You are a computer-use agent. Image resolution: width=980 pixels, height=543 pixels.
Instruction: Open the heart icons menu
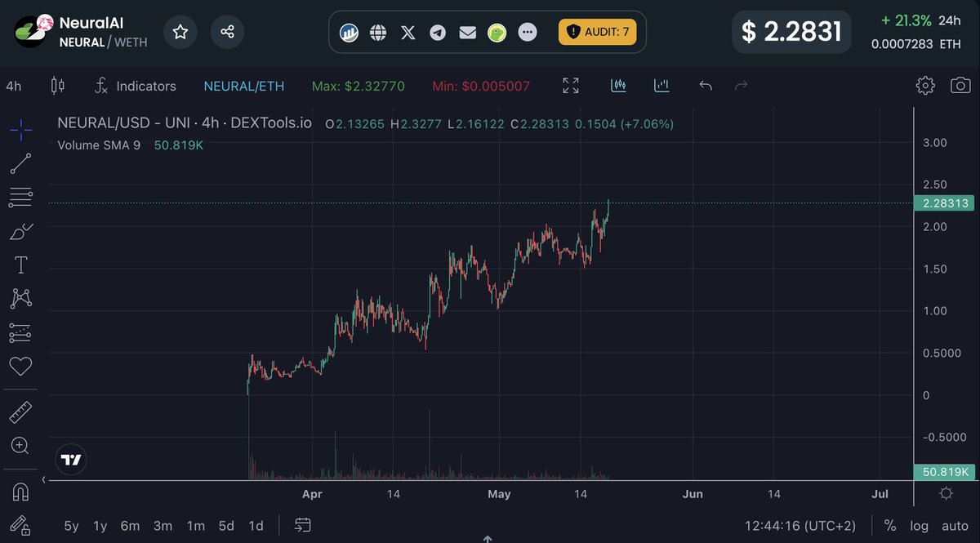click(21, 366)
